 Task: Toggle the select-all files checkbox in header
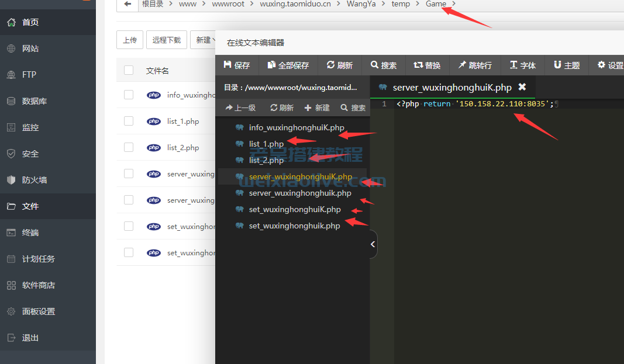pyautogui.click(x=129, y=71)
